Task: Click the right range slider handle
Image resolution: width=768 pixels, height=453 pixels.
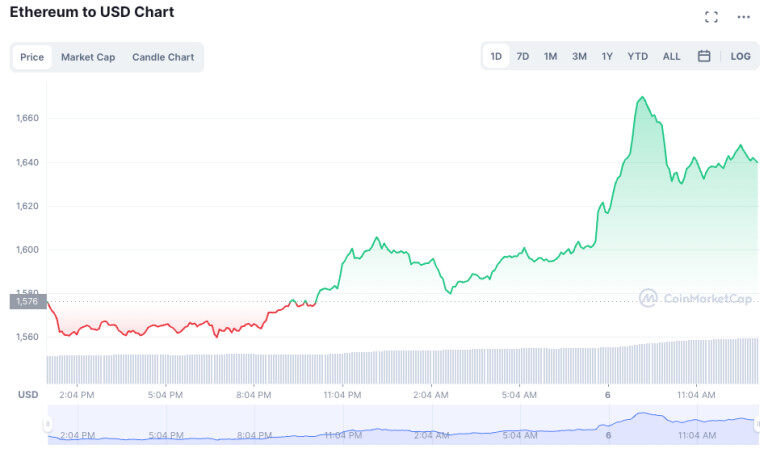Action: [758, 425]
